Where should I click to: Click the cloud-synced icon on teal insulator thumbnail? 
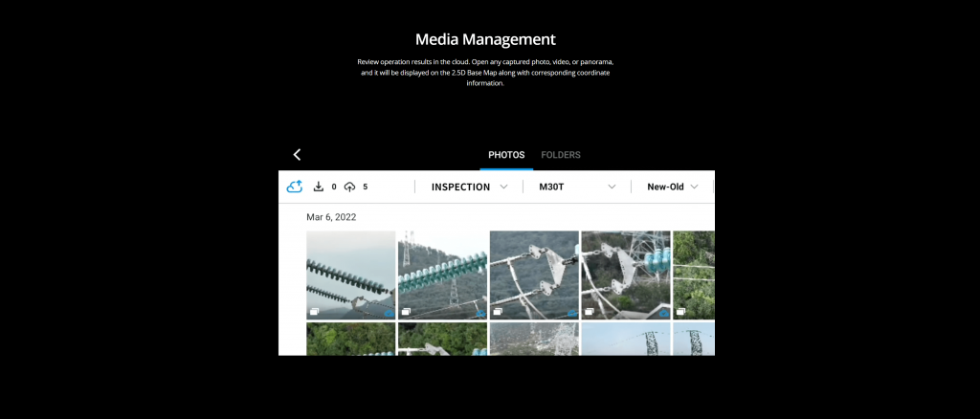(481, 313)
